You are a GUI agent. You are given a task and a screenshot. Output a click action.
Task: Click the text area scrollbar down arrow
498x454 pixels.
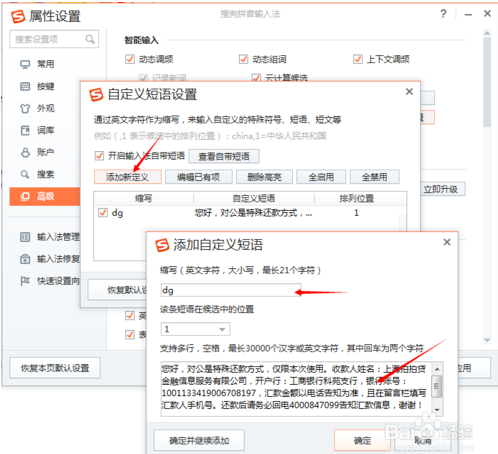(x=437, y=410)
